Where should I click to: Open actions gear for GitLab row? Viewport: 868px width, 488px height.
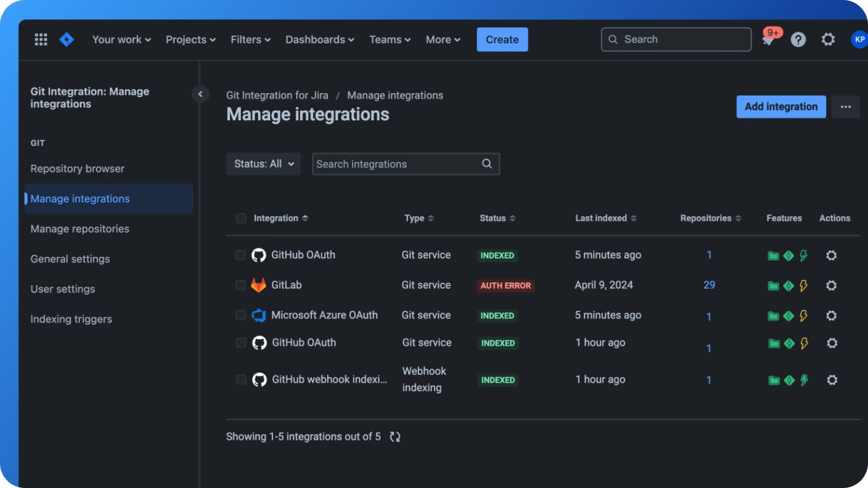[831, 285]
